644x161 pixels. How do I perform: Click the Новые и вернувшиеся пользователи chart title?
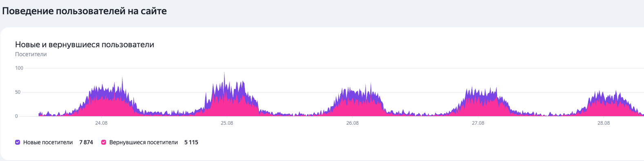(84, 44)
